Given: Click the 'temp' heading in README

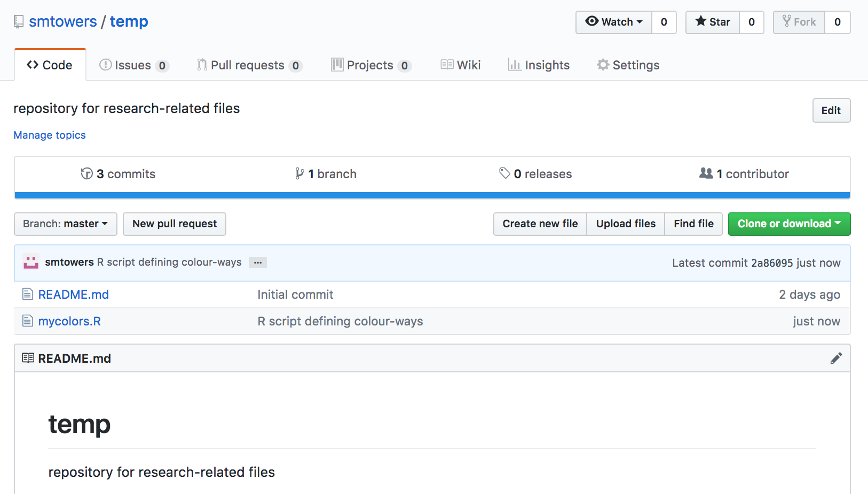Looking at the screenshot, I should tap(80, 425).
